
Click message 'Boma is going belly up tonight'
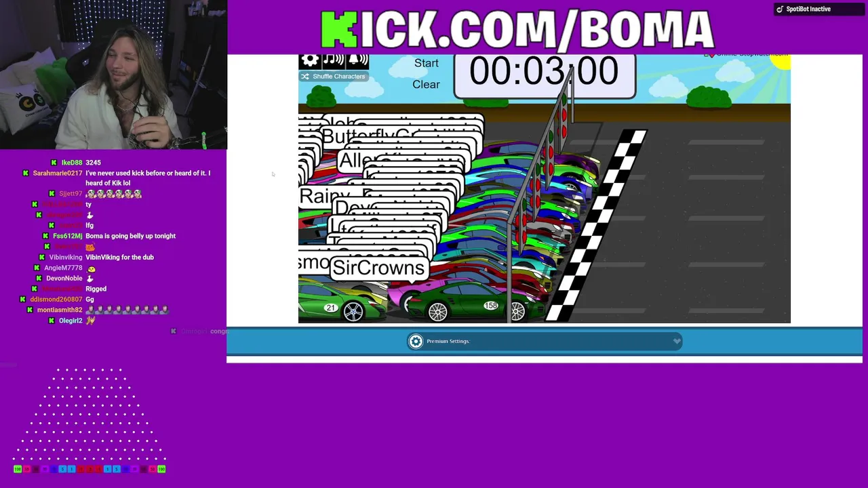pos(130,237)
